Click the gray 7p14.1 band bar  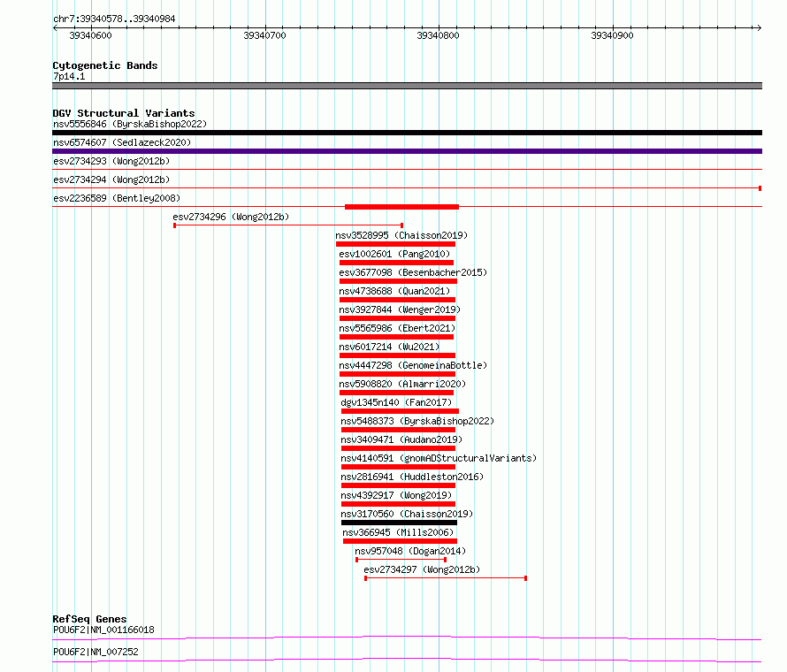click(407, 86)
